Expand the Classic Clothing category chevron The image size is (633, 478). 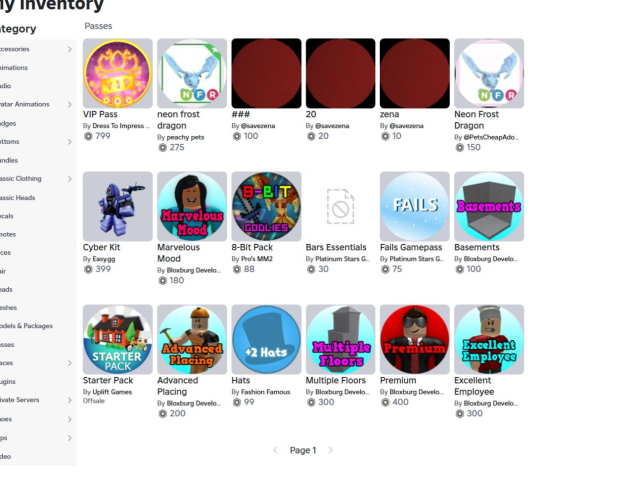click(69, 179)
